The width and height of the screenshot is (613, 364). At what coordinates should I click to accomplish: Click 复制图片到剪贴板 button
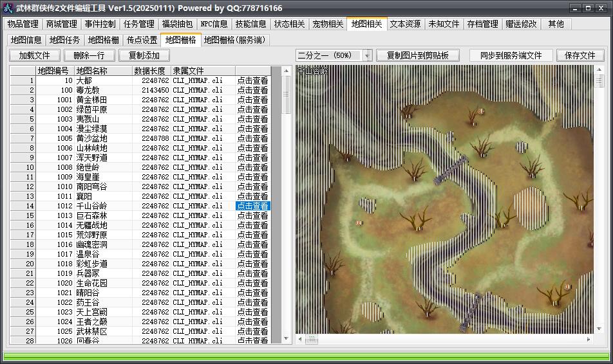coord(417,55)
